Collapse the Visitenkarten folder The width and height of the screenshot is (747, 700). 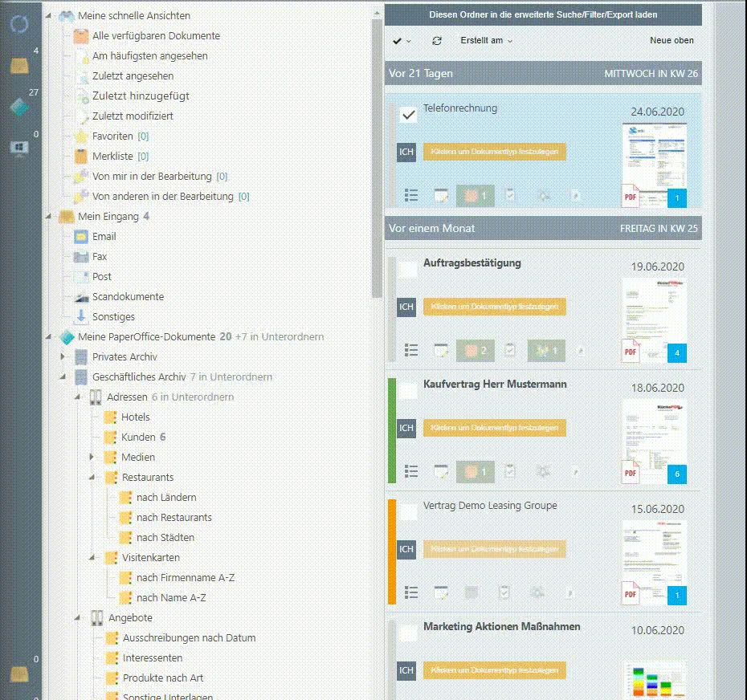(92, 558)
